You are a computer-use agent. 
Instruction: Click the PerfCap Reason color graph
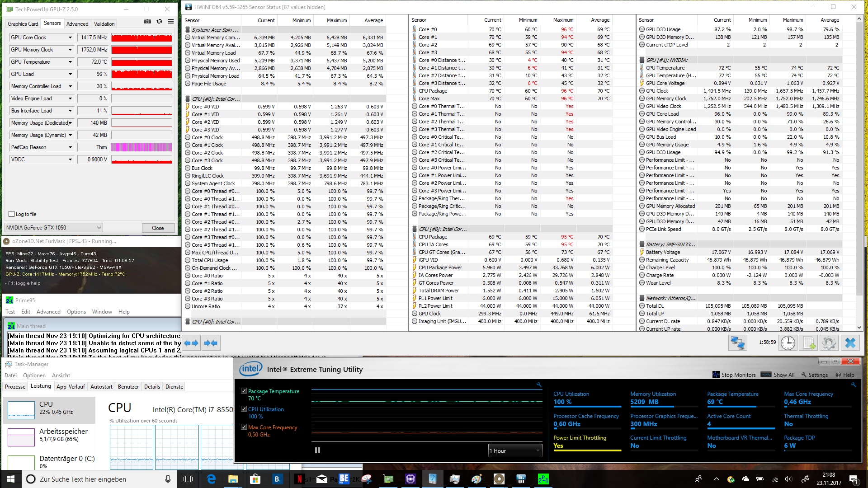pyautogui.click(x=142, y=147)
